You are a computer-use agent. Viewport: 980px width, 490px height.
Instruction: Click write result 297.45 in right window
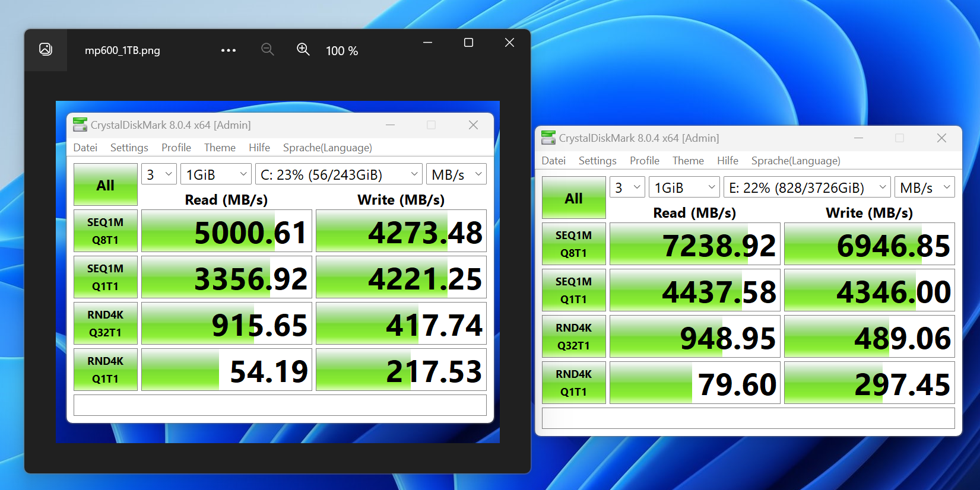click(x=870, y=383)
